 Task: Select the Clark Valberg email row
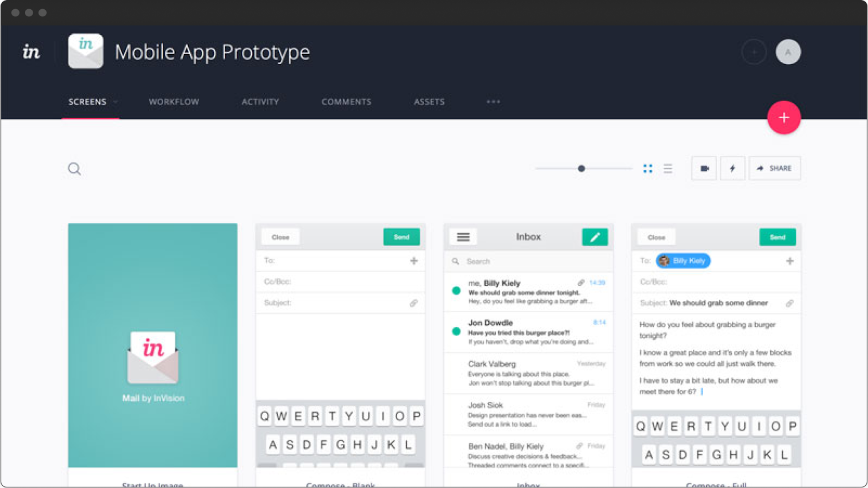[x=528, y=373]
